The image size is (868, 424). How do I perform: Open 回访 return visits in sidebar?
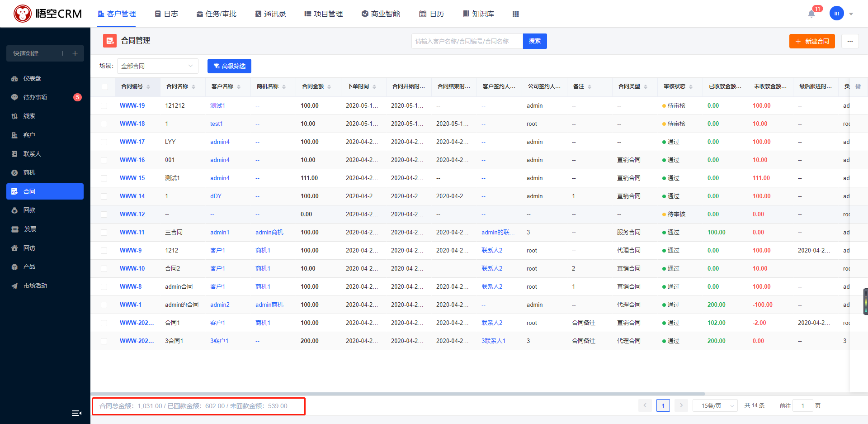pos(45,248)
